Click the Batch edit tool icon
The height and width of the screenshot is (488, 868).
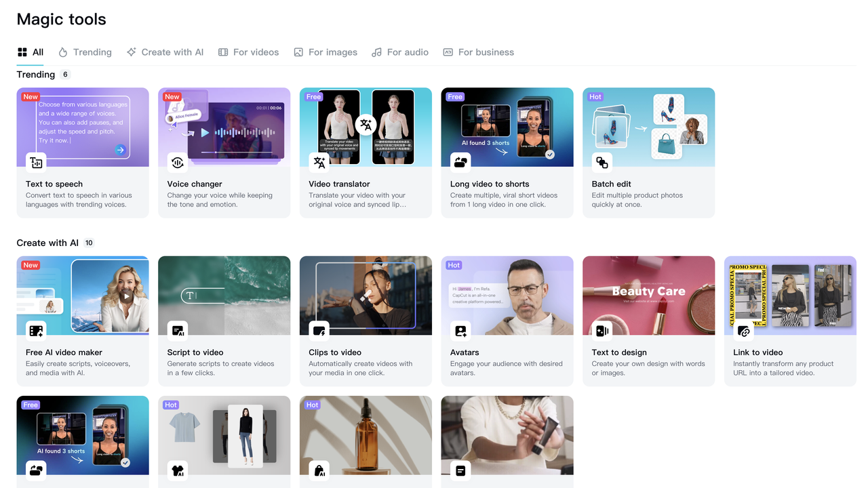(x=602, y=163)
